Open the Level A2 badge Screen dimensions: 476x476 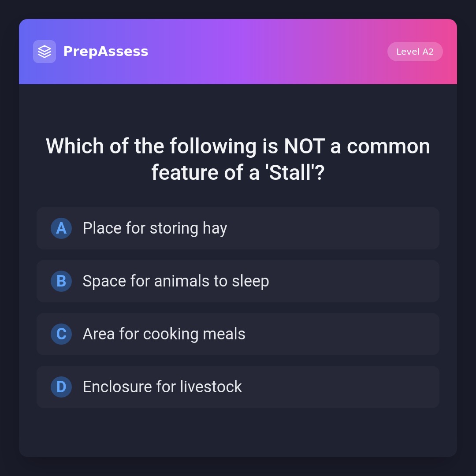tap(415, 52)
